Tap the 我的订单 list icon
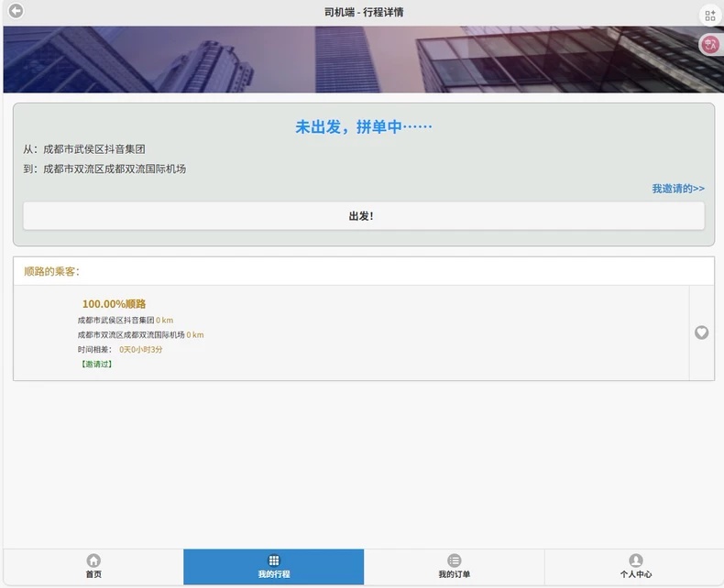Image resolution: width=724 pixels, height=588 pixels. click(x=455, y=561)
